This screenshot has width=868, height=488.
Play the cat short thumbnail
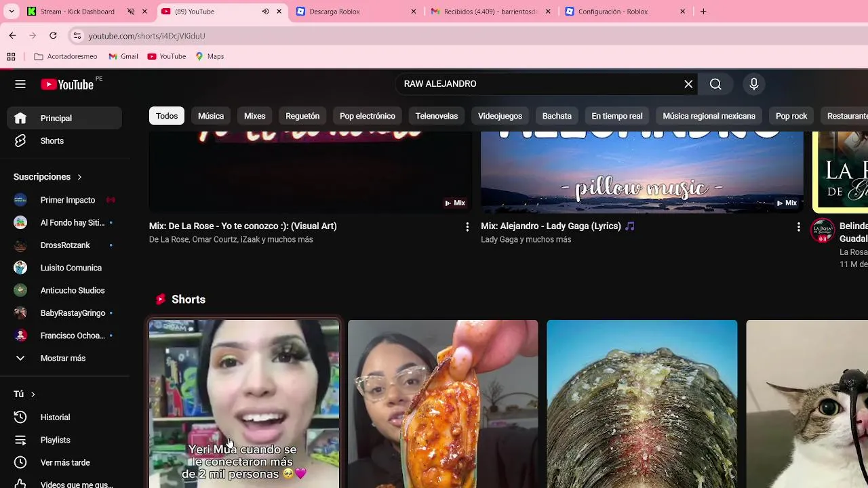point(807,404)
